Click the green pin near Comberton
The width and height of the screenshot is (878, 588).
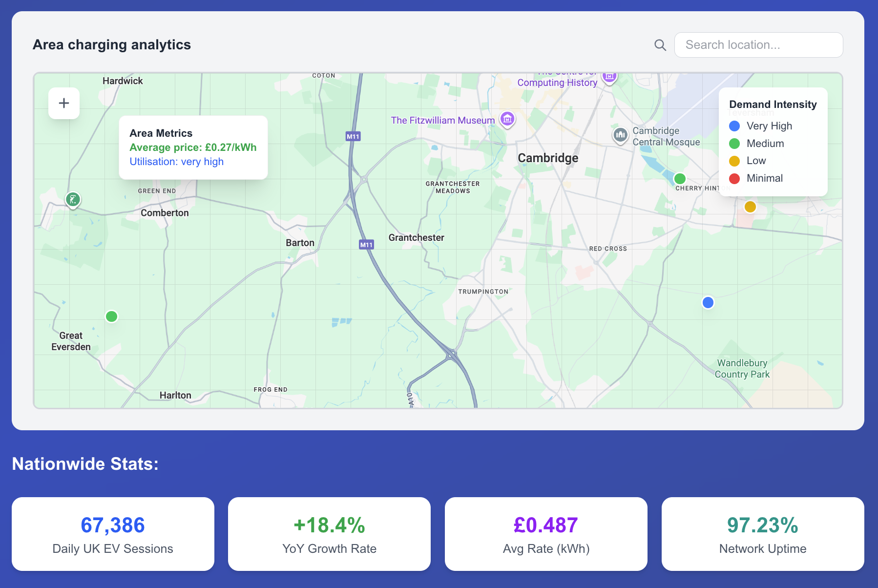73,200
